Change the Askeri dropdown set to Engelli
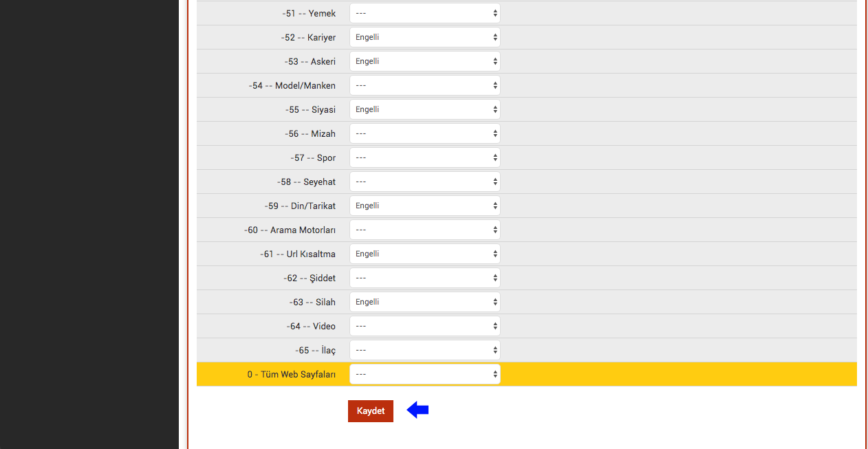Screen dimensions: 868x449 click(425, 61)
